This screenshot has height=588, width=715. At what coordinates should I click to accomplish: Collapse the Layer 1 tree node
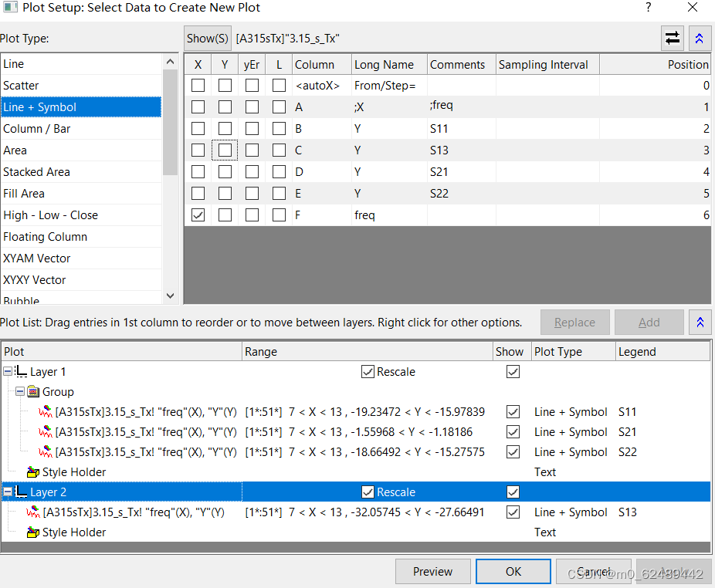(x=8, y=371)
